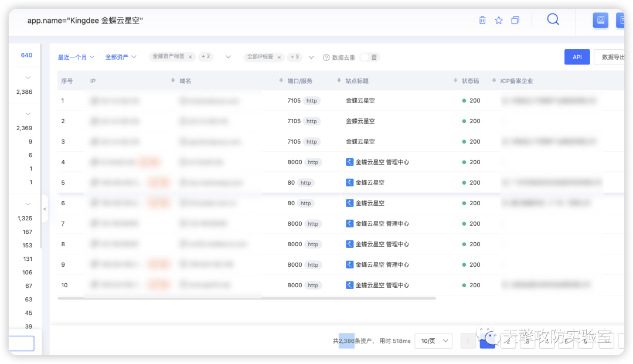Viewport: 633px width, 364px height.
Task: Click the sidebar vertical scrollbar
Action: pos(40,145)
